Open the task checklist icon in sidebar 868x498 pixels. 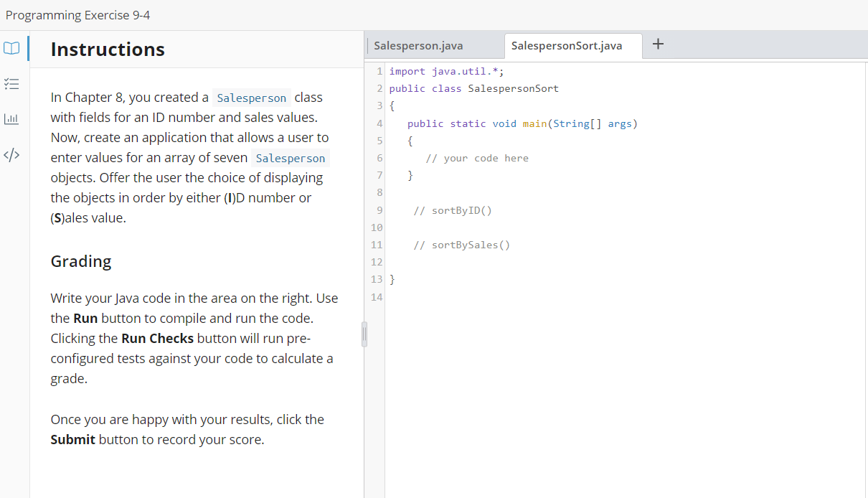click(x=11, y=84)
